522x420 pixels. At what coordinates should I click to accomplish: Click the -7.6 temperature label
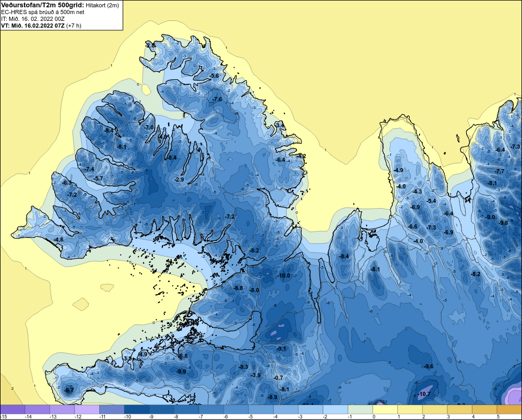click(x=217, y=100)
